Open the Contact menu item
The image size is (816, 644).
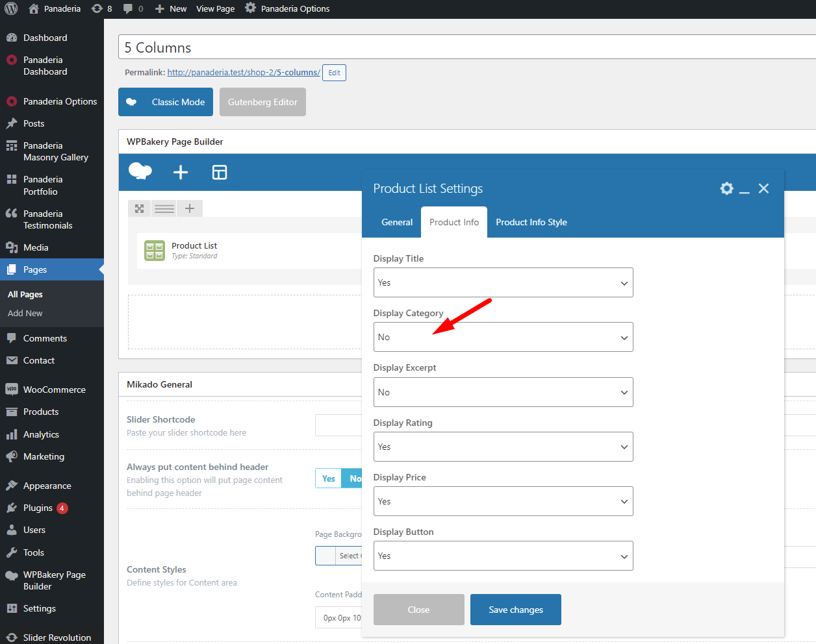[x=52, y=360]
